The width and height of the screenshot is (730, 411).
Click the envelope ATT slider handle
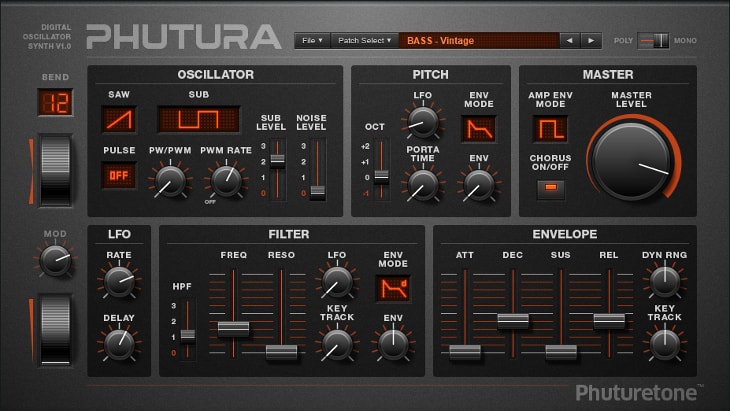click(465, 352)
